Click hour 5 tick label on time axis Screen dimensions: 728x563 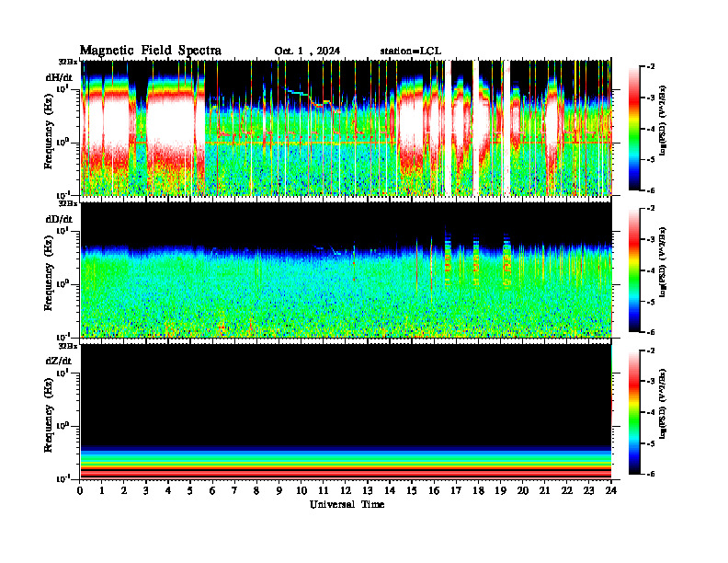coord(190,490)
